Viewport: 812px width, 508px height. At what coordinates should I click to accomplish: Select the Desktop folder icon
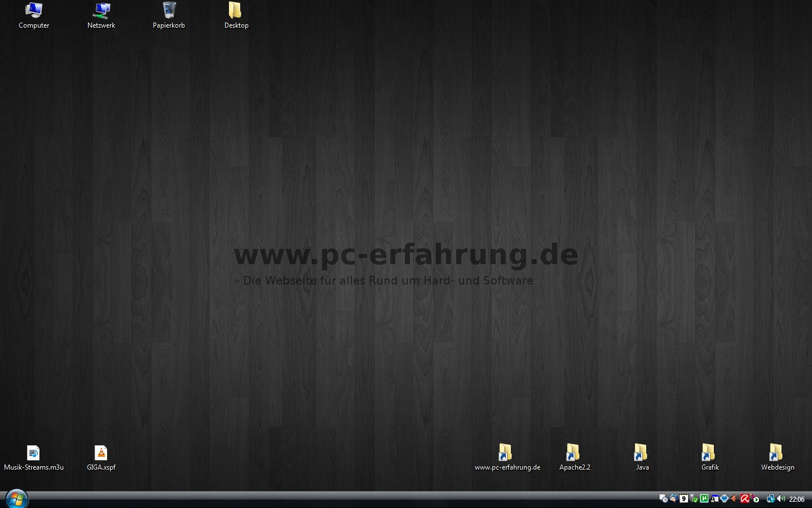236,10
